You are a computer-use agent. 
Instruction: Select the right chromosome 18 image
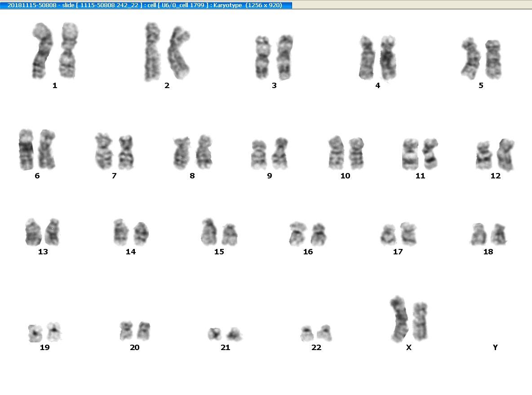click(498, 234)
